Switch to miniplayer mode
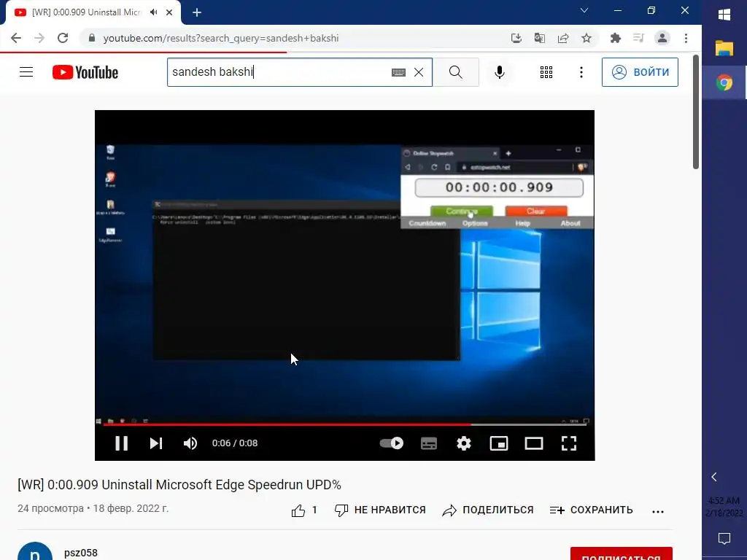This screenshot has width=747, height=560. pyautogui.click(x=499, y=443)
